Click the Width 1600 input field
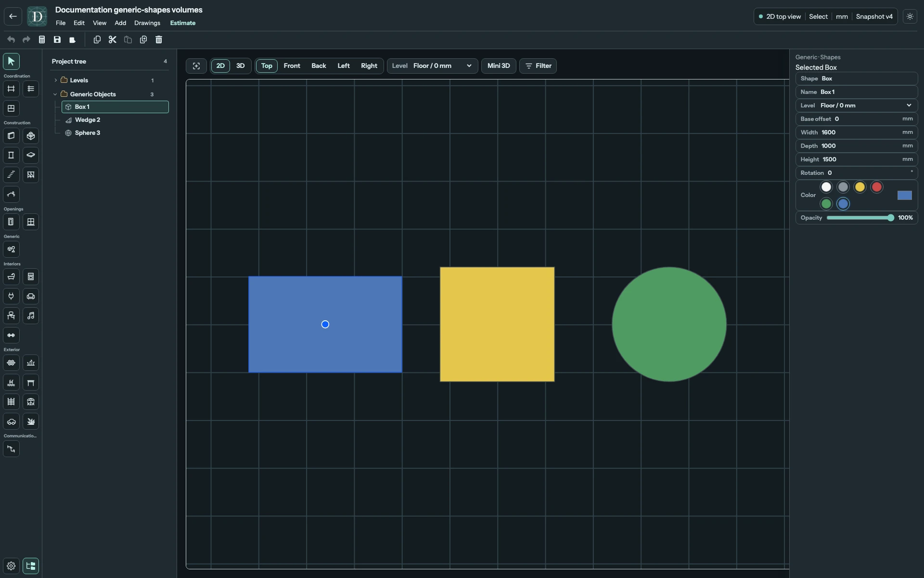 [857, 132]
